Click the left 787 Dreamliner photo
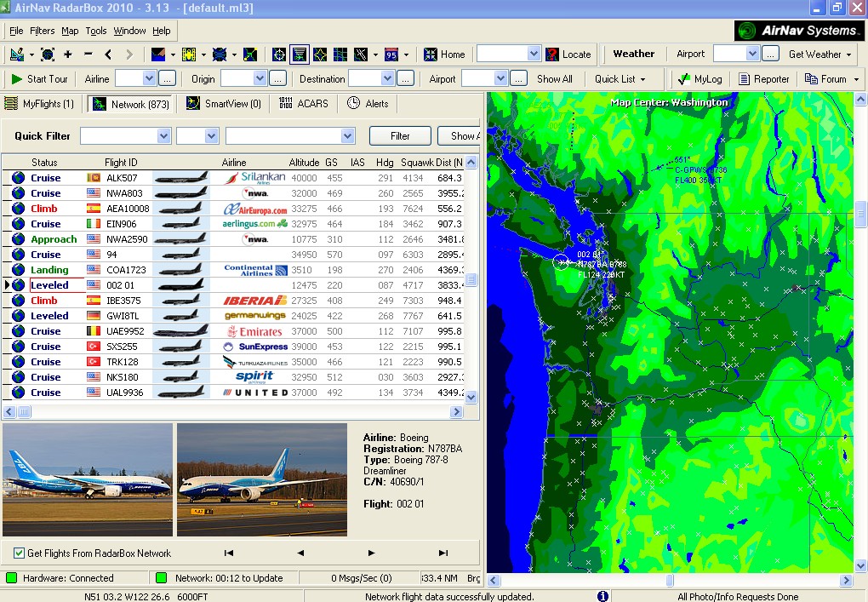The width and height of the screenshot is (868, 602). [x=88, y=479]
